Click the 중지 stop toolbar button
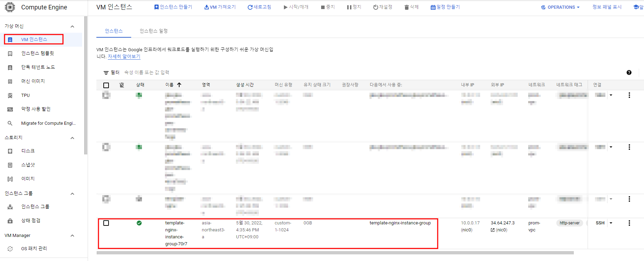This screenshot has width=644, height=261. pos(328,7)
